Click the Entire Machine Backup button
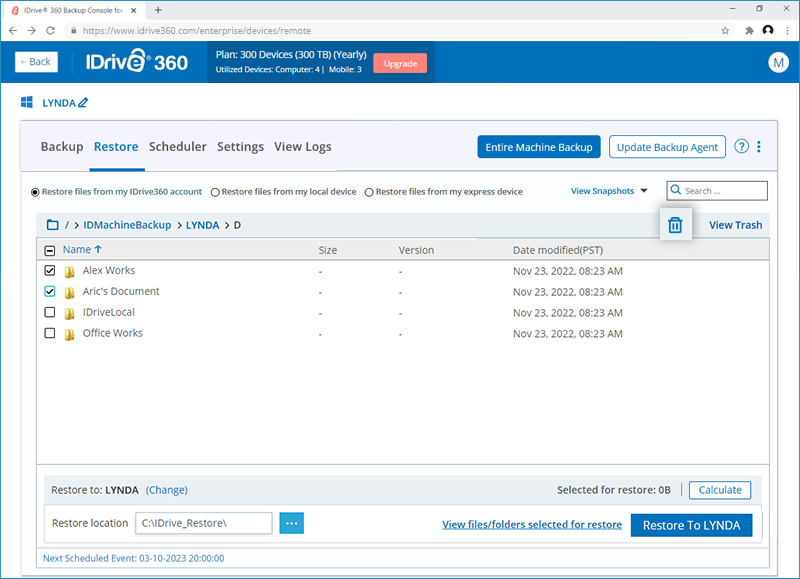 click(x=539, y=147)
